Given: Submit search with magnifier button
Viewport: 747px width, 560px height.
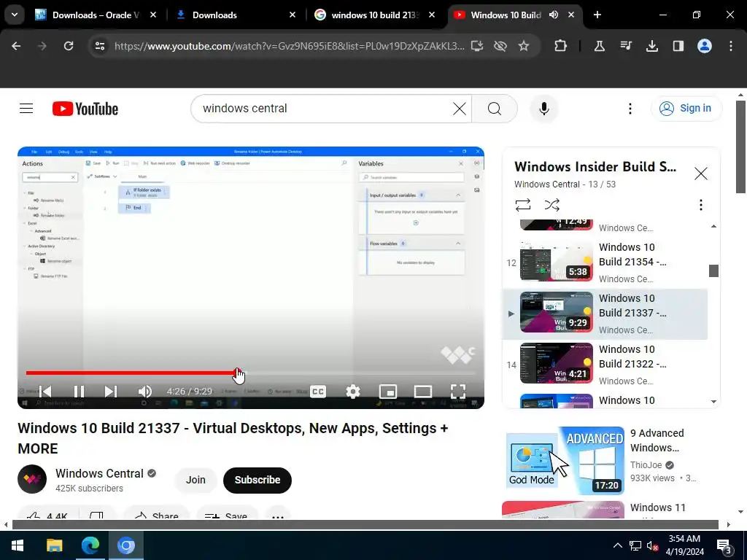Looking at the screenshot, I should [x=495, y=109].
